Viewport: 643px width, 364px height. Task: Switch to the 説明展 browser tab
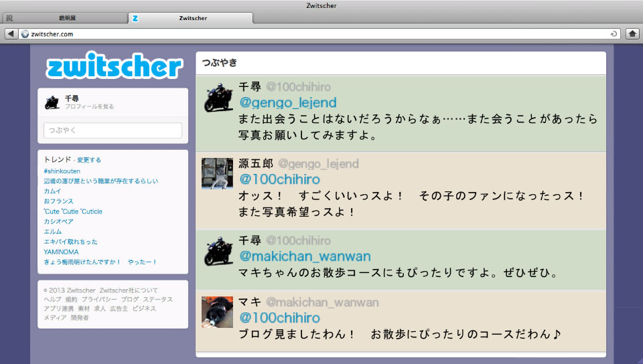click(66, 18)
